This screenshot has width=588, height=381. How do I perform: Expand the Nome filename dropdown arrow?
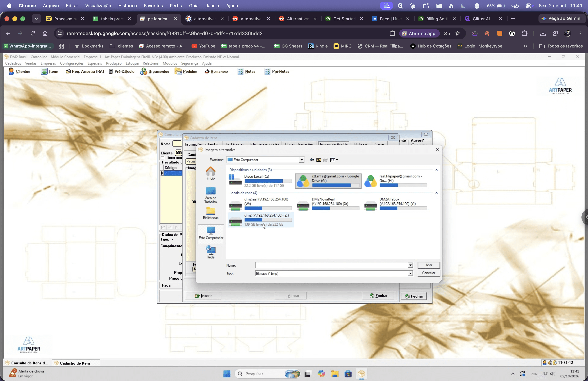tap(410, 265)
